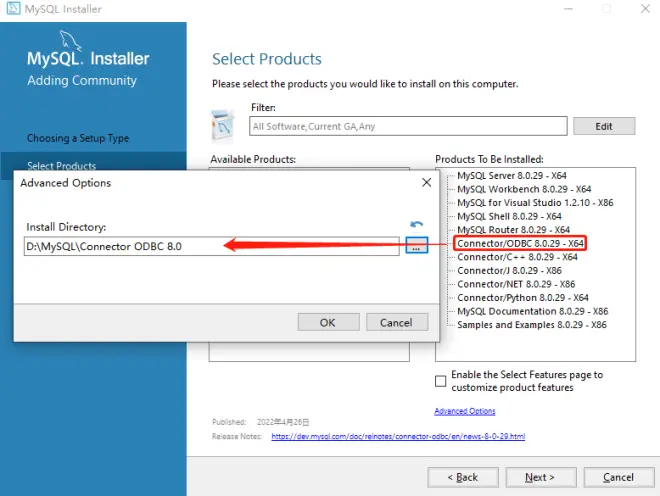Viewport: 660px width, 496px height.
Task: Confirm with OK in Advanced Options
Action: 328,322
